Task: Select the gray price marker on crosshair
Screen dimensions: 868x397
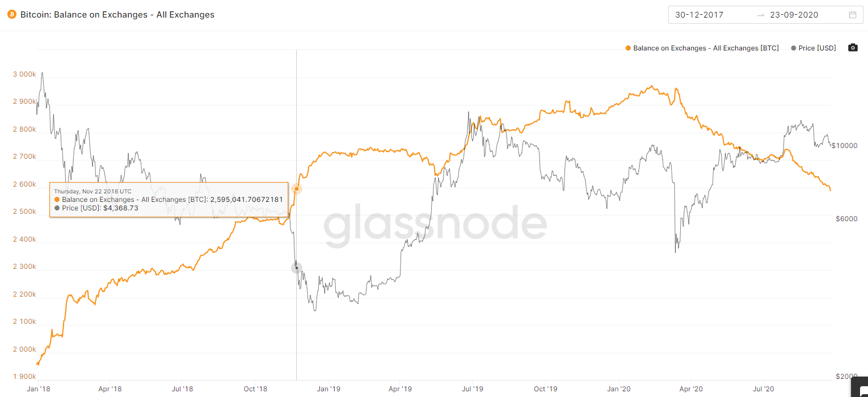Action: coord(296,267)
